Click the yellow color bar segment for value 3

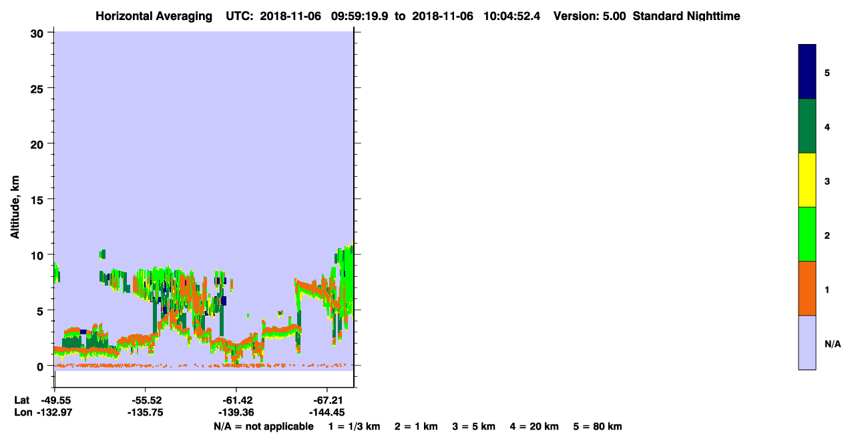[x=807, y=180]
